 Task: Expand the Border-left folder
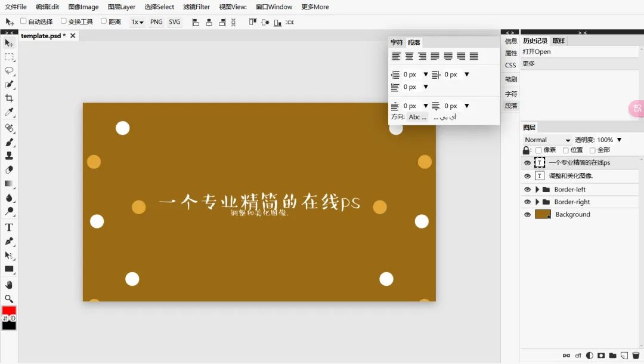[537, 190]
